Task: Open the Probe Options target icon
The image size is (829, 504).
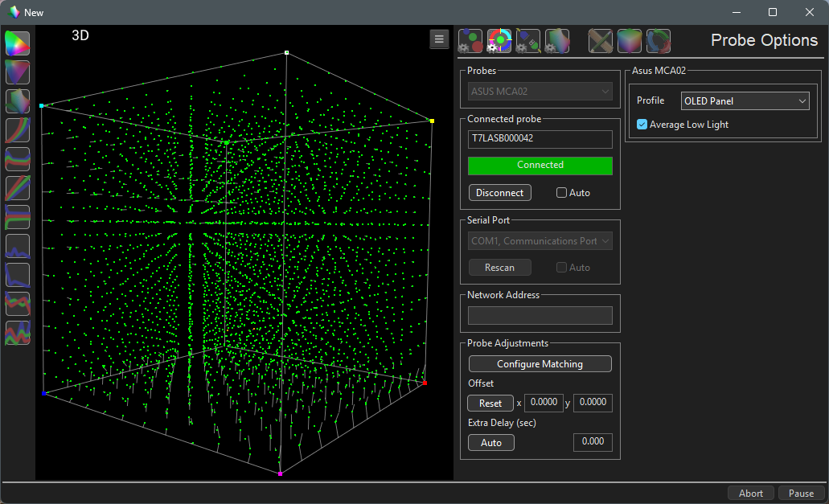Action: pyautogui.click(x=499, y=40)
